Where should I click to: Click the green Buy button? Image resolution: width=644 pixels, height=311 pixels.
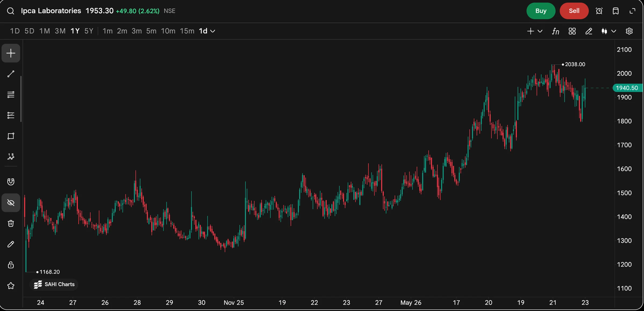point(541,11)
